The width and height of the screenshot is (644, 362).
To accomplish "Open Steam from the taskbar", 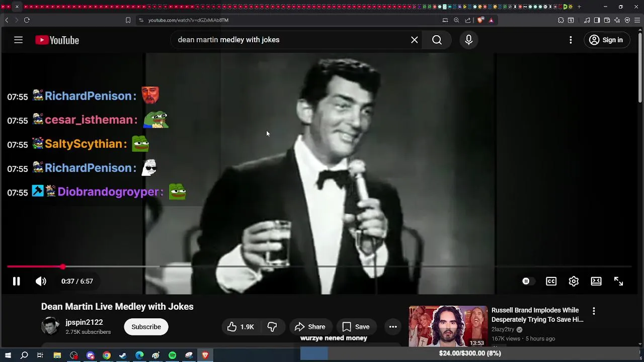I will point(123,355).
